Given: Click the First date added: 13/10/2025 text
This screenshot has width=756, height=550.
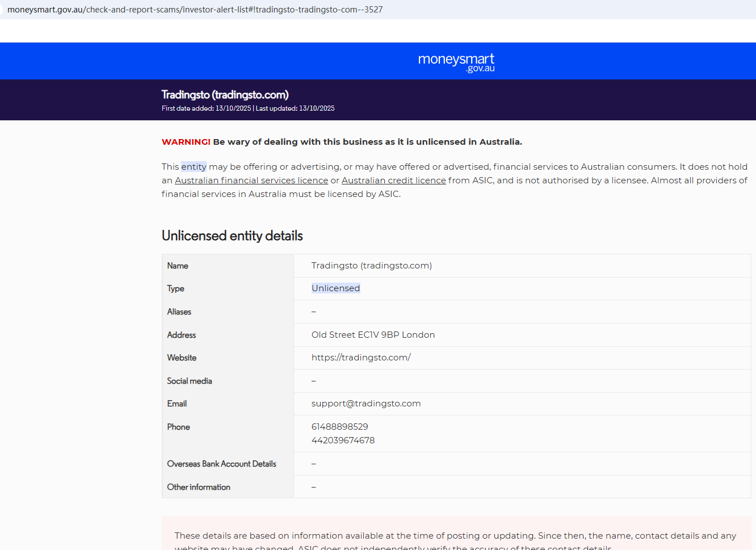Looking at the screenshot, I should [206, 108].
